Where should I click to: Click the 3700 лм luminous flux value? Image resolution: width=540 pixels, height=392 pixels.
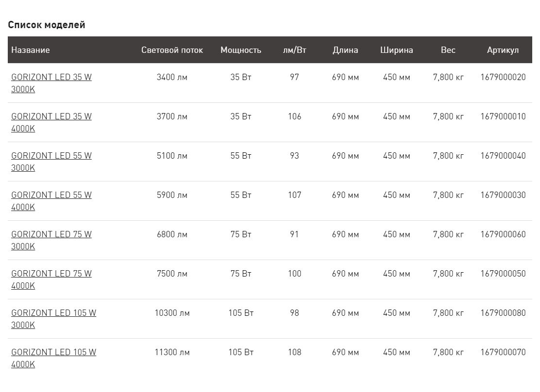point(172,116)
